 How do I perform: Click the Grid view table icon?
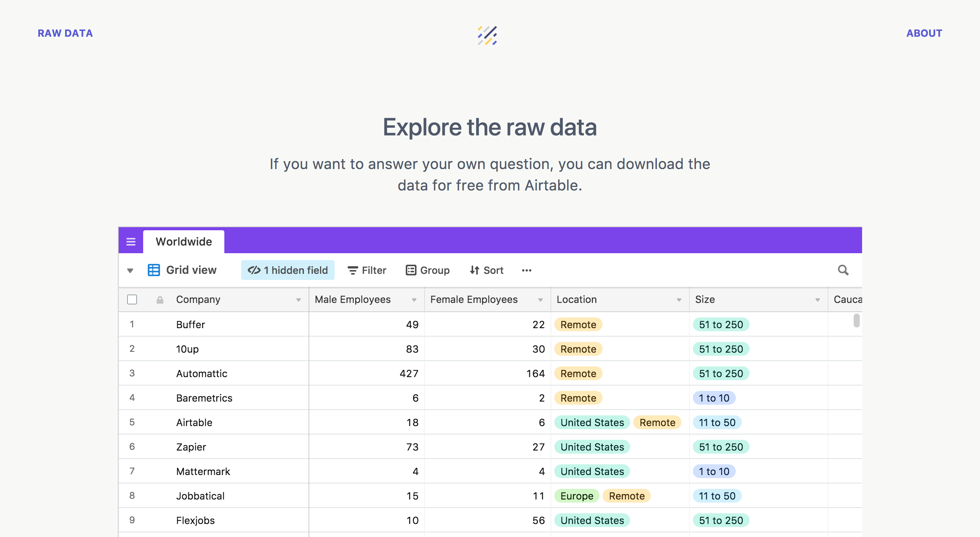click(x=154, y=270)
